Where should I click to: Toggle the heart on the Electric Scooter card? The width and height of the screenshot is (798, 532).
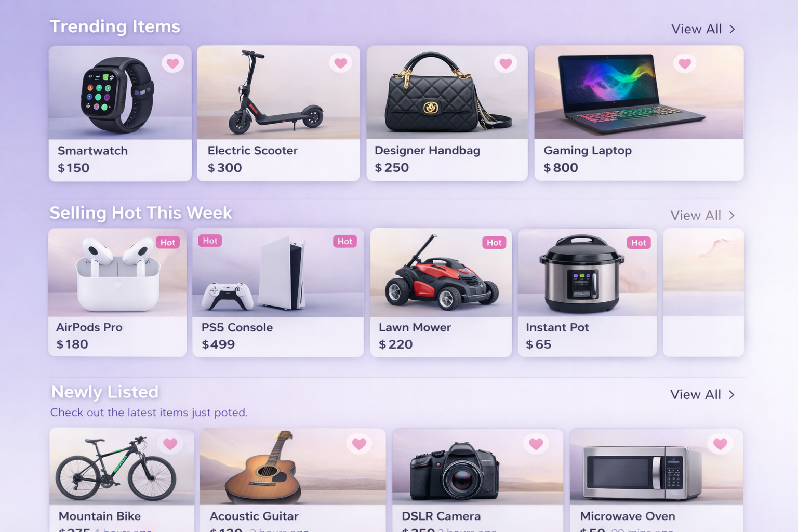pos(340,63)
